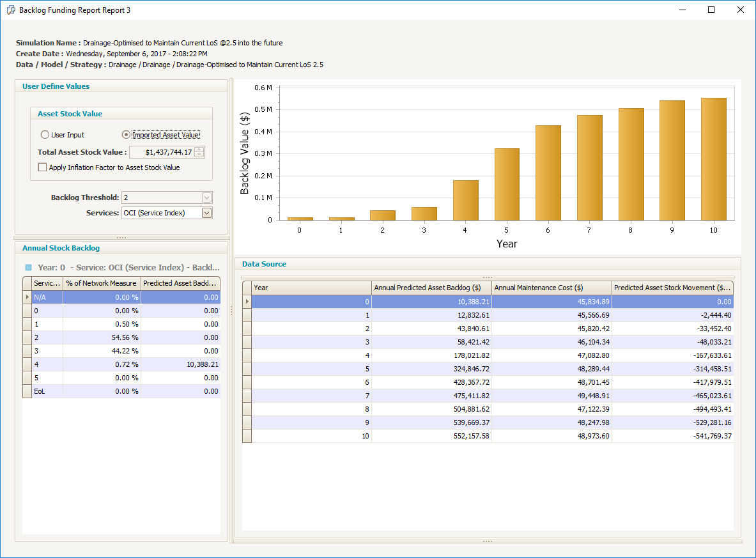Open the Services dropdown
Screen dimensions: 756x558
(206, 212)
